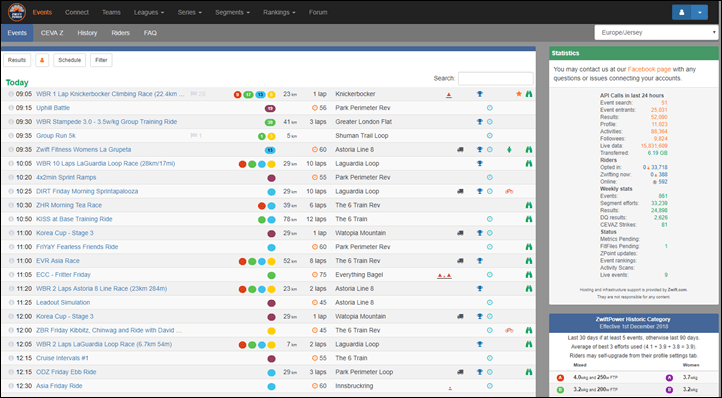Open the Series dropdown menu

tap(189, 12)
